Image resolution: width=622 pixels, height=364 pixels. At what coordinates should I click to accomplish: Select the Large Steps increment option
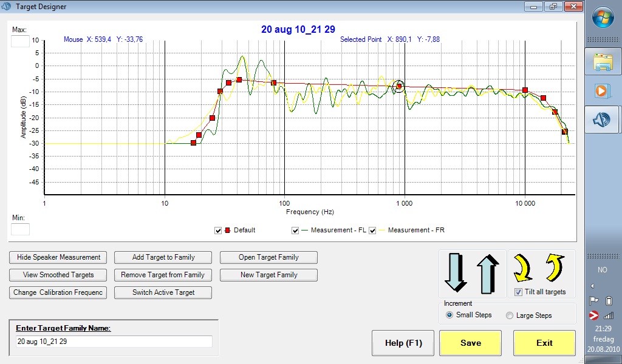click(x=510, y=315)
